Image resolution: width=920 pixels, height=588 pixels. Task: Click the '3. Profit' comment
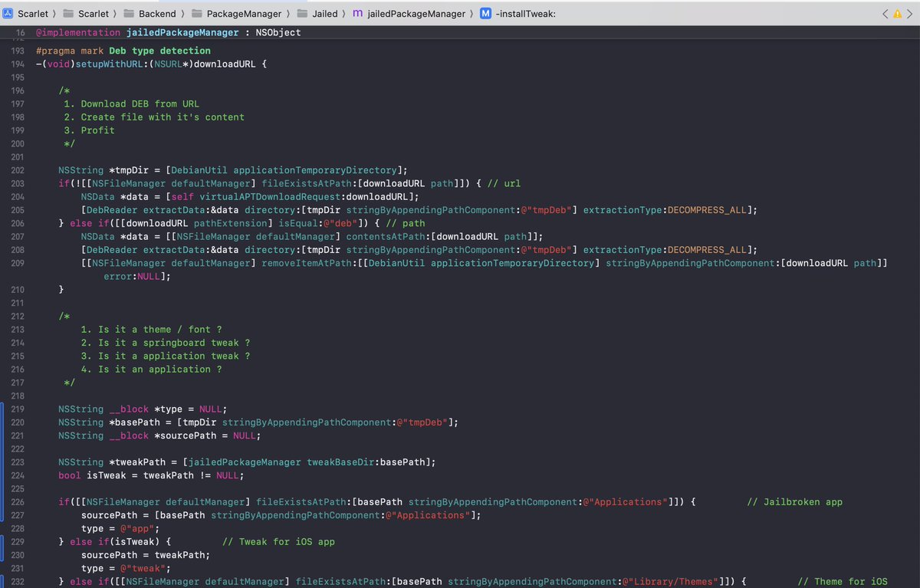coord(89,130)
